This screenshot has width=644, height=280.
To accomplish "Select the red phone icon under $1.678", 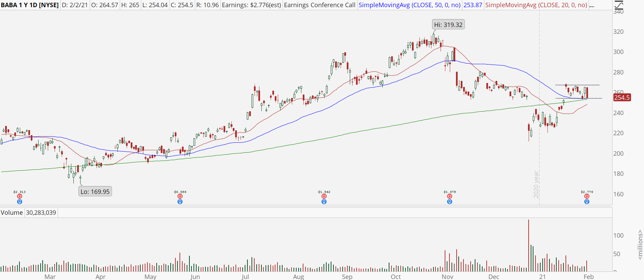I will click(449, 196).
